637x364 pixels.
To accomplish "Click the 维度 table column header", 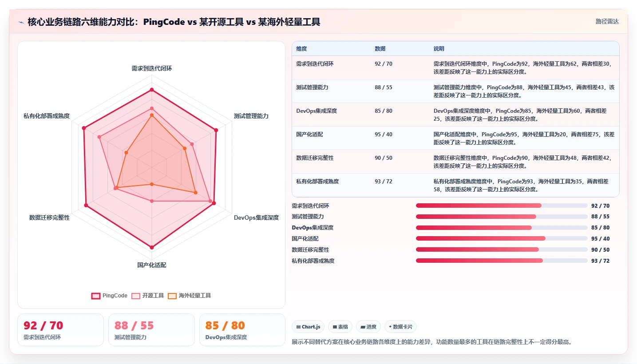I will (302, 49).
